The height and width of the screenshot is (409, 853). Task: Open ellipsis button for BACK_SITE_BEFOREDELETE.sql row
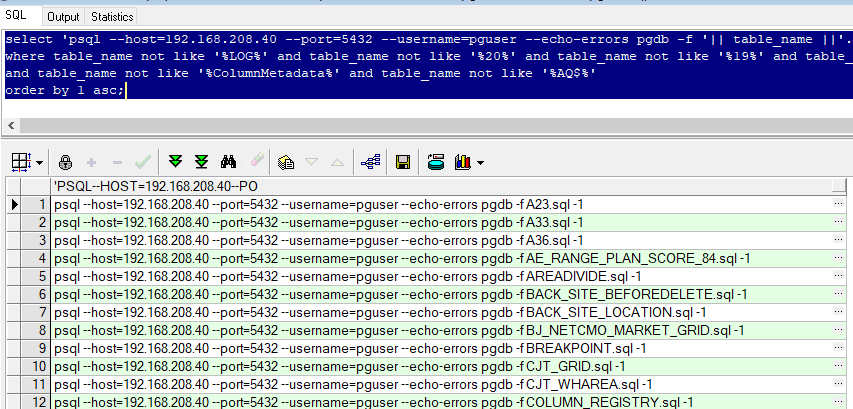(839, 294)
